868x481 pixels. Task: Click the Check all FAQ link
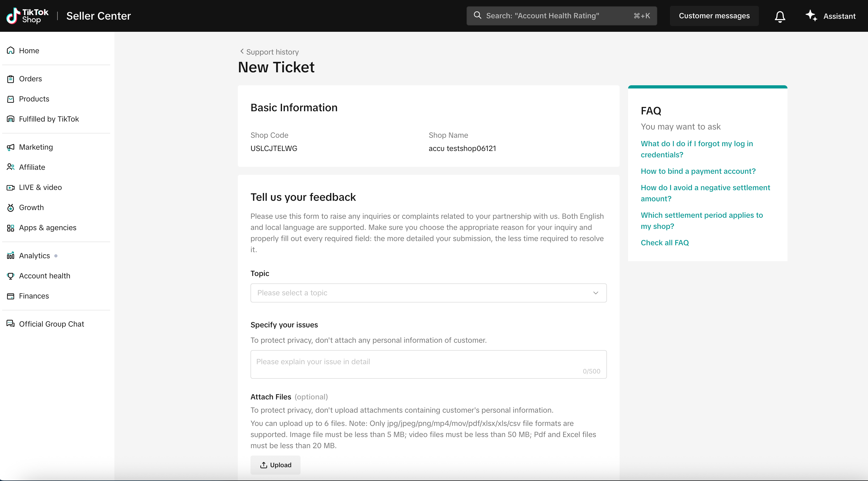coord(664,243)
